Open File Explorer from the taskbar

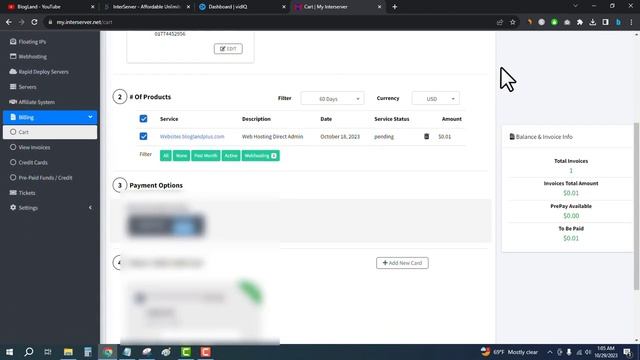coord(68,352)
